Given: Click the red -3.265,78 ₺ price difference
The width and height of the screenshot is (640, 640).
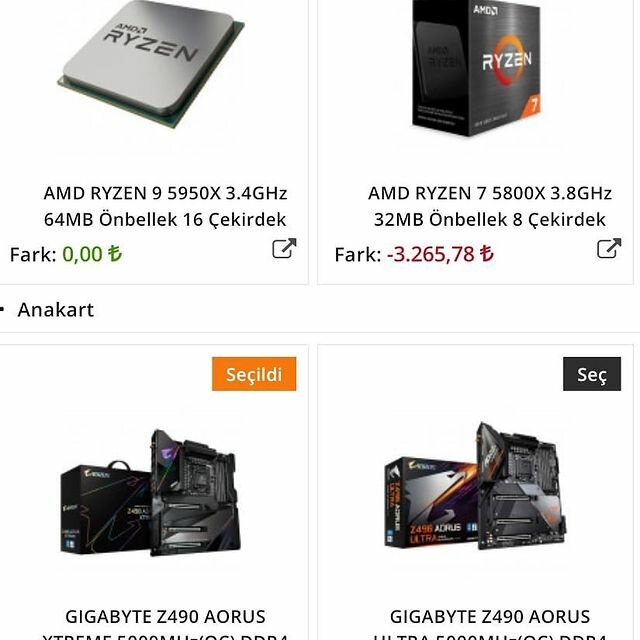Looking at the screenshot, I should [x=440, y=254].
